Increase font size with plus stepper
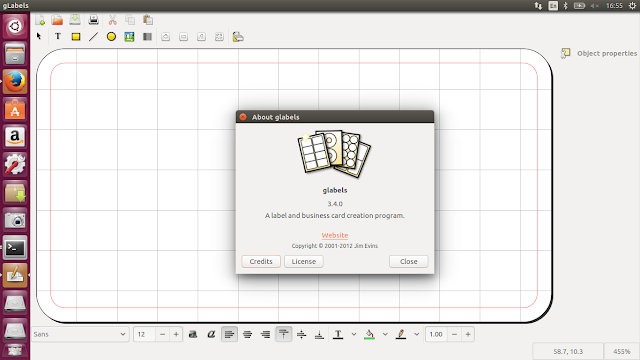Image resolution: width=640 pixels, height=360 pixels. click(176, 334)
